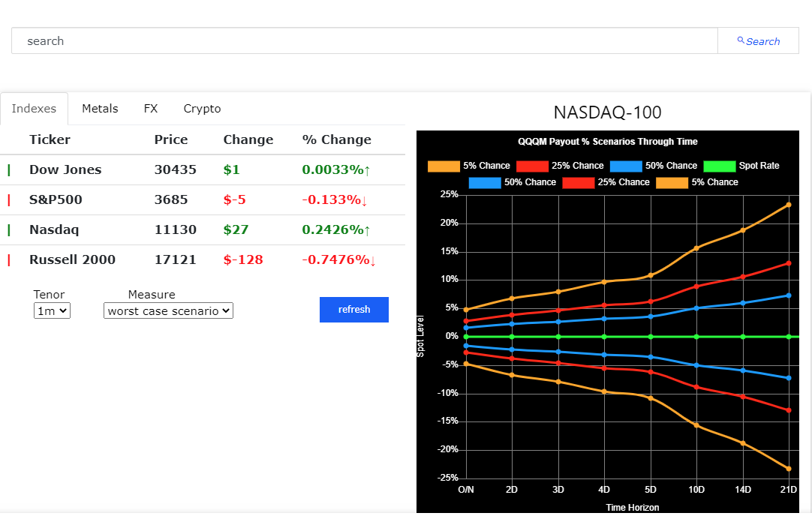Screen dimensions: 812x519
Task: Click the $1 change value
Action: coord(231,169)
